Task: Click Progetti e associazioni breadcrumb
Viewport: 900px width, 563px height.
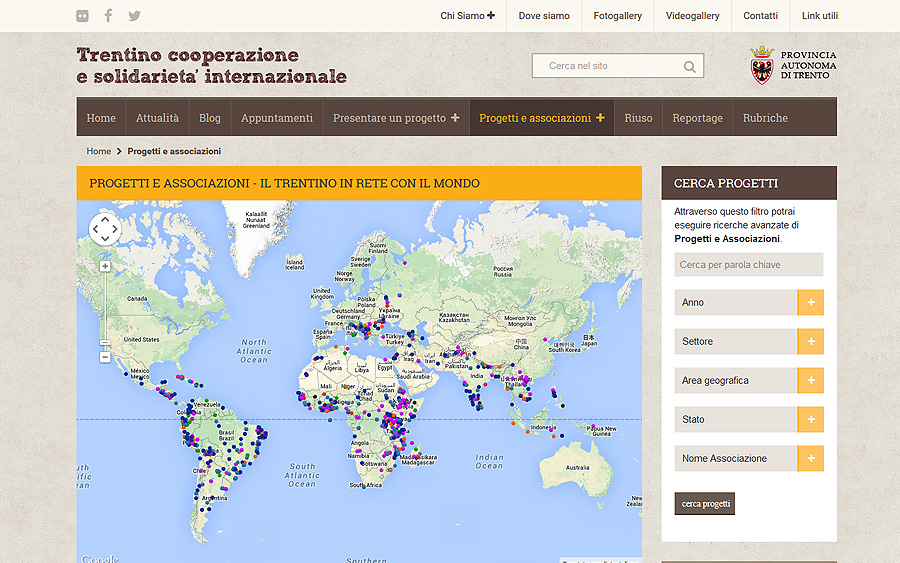Action: click(x=174, y=151)
